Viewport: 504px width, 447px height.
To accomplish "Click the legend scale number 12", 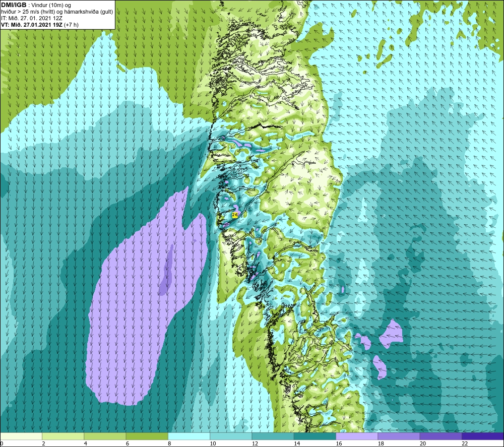I will pyautogui.click(x=255, y=444).
